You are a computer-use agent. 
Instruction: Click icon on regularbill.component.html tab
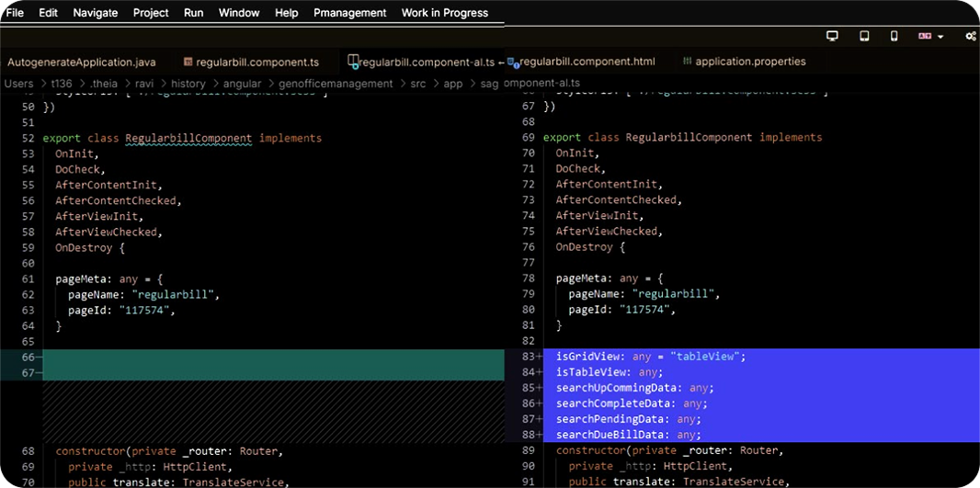pos(512,62)
